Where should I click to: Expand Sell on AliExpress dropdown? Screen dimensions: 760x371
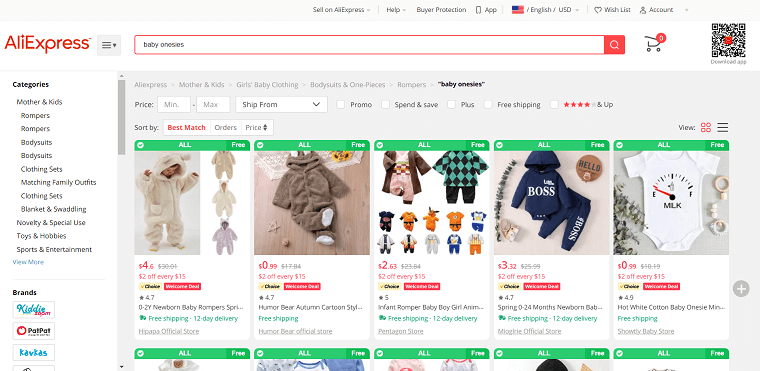(341, 10)
